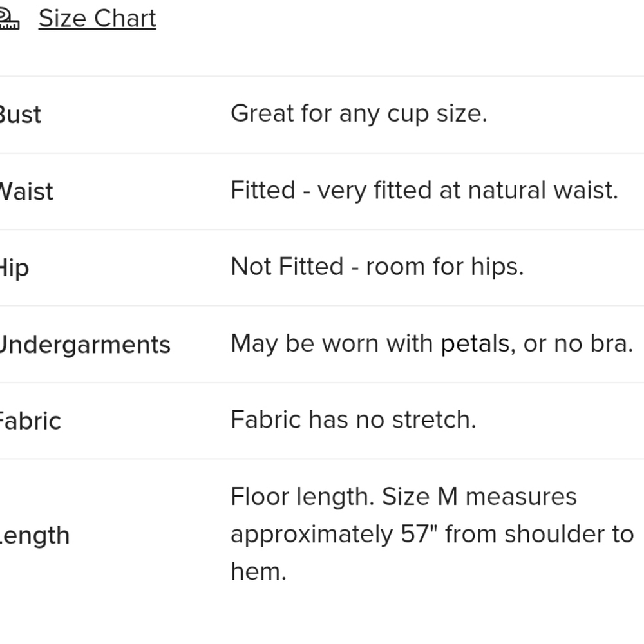The height and width of the screenshot is (644, 644).
Task: Click the measuring tape icon
Action: click(x=8, y=19)
